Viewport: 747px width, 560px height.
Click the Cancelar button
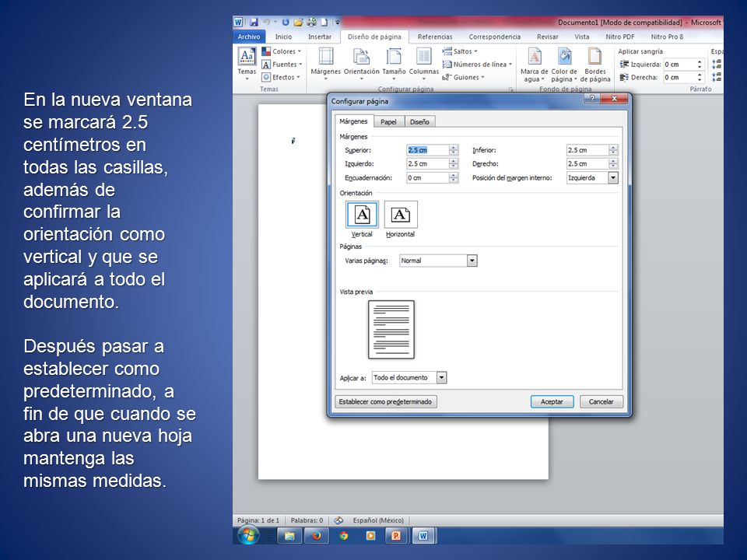(601, 402)
